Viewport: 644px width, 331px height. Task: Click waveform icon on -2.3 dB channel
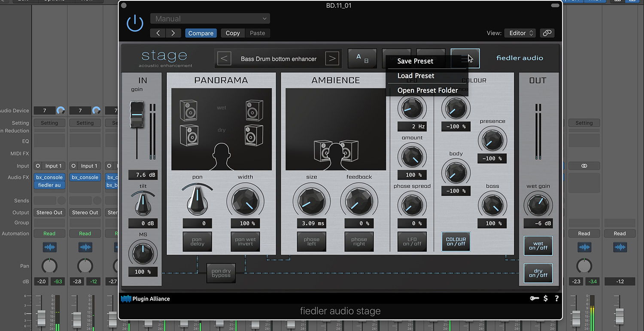point(584,247)
